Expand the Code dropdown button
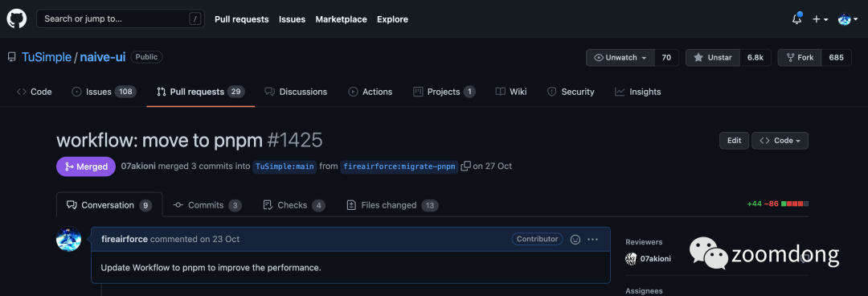The width and height of the screenshot is (868, 296). pyautogui.click(x=780, y=141)
